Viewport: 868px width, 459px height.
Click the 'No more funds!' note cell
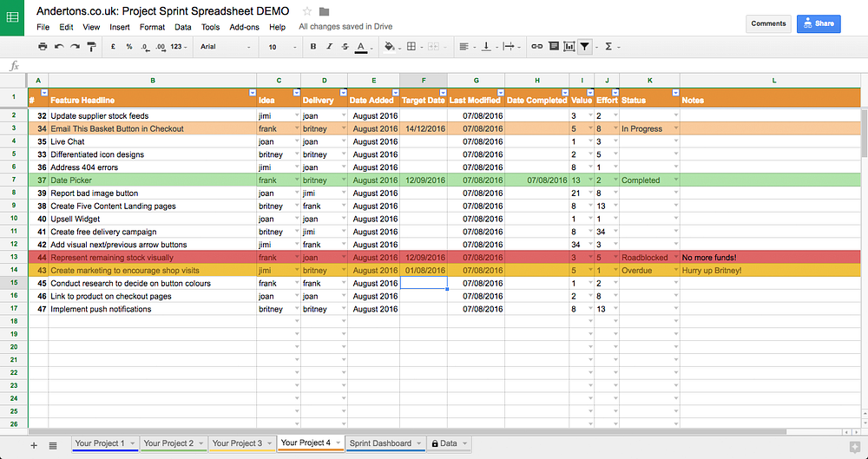point(770,258)
